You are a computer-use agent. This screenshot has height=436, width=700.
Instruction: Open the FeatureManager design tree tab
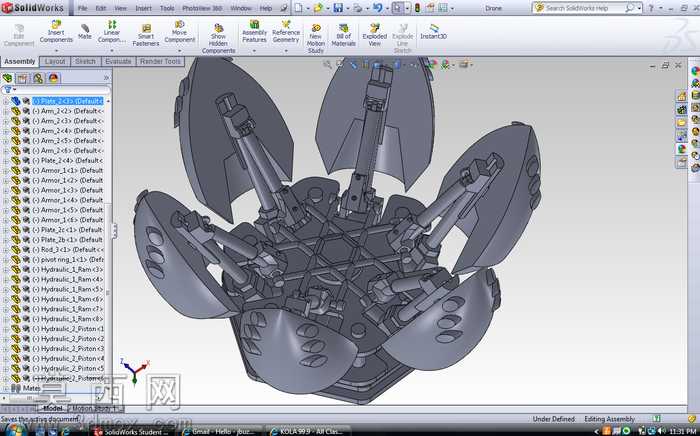(8, 78)
